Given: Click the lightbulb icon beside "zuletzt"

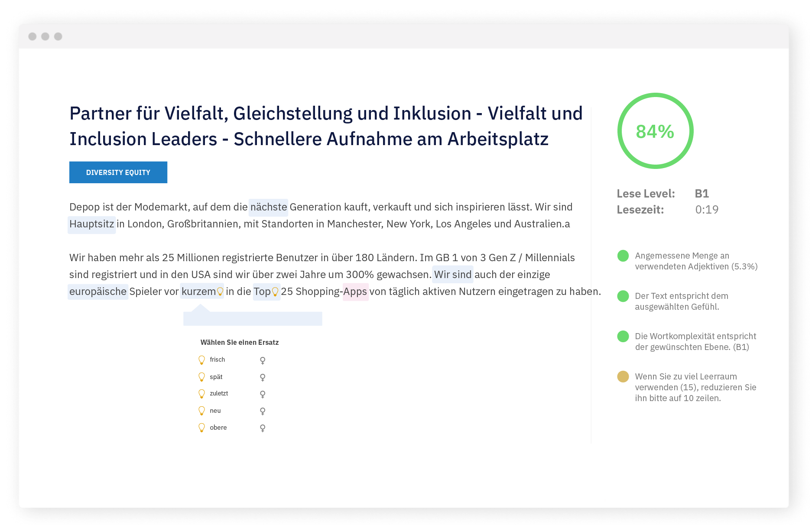Looking at the screenshot, I should (x=201, y=394).
